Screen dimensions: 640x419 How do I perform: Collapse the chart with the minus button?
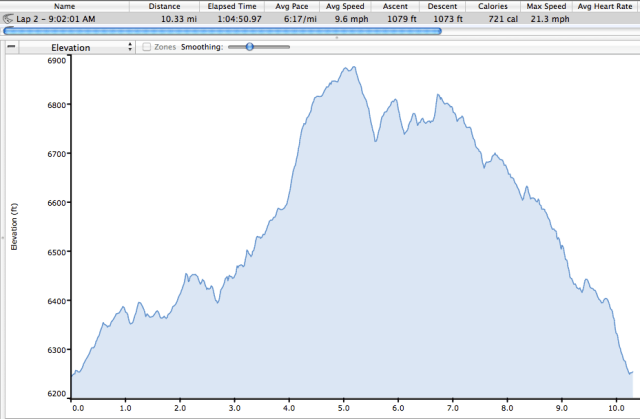click(x=10, y=47)
